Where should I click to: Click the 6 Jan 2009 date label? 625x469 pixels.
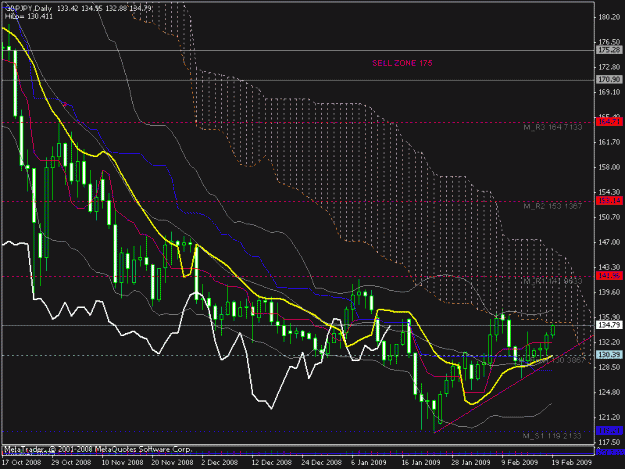(369, 463)
